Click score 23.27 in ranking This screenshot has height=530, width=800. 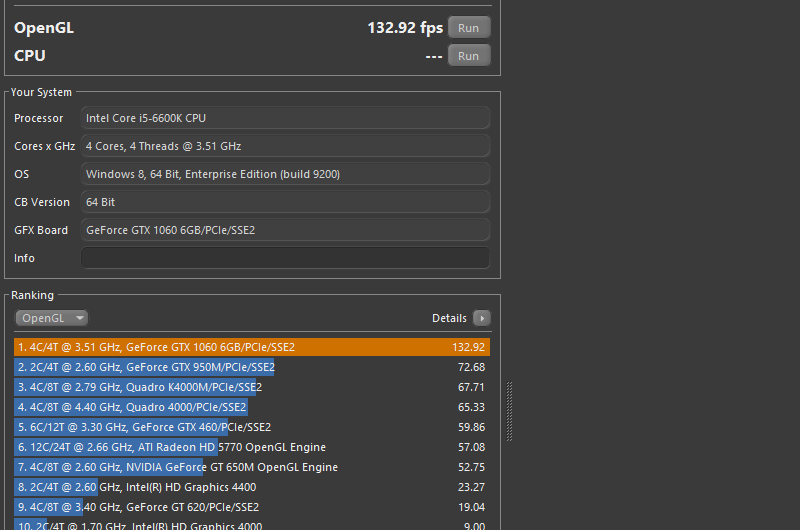coord(471,487)
